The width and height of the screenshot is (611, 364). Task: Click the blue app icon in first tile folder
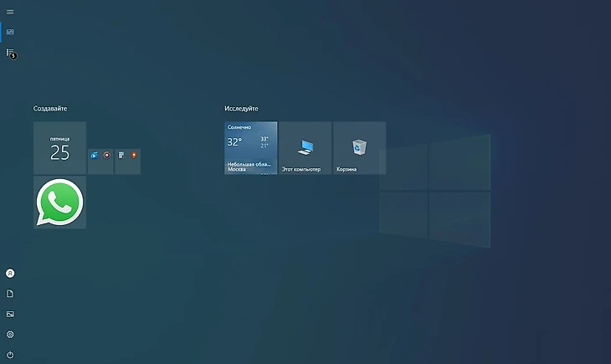(95, 156)
